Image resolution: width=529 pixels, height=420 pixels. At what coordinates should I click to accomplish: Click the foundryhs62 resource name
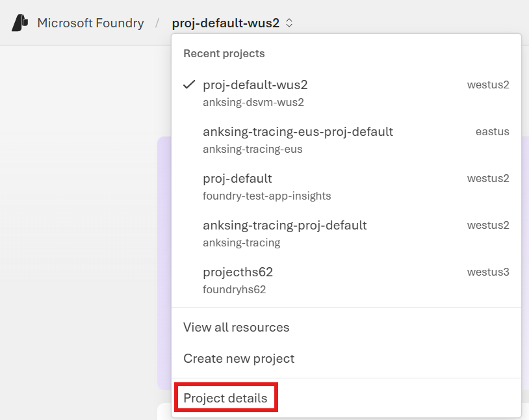click(x=234, y=289)
